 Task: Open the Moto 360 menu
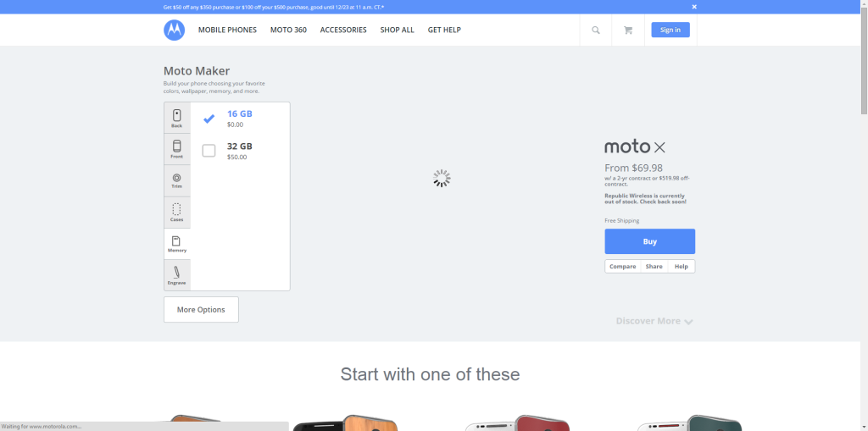click(288, 30)
